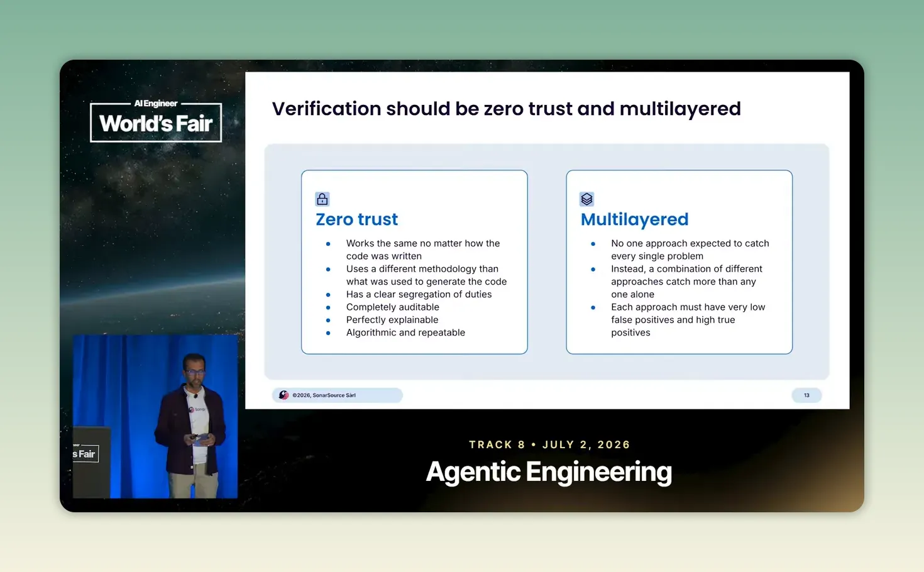This screenshot has height=572, width=924.
Task: Click "Each approach must have very low" bullet
Action: point(688,320)
